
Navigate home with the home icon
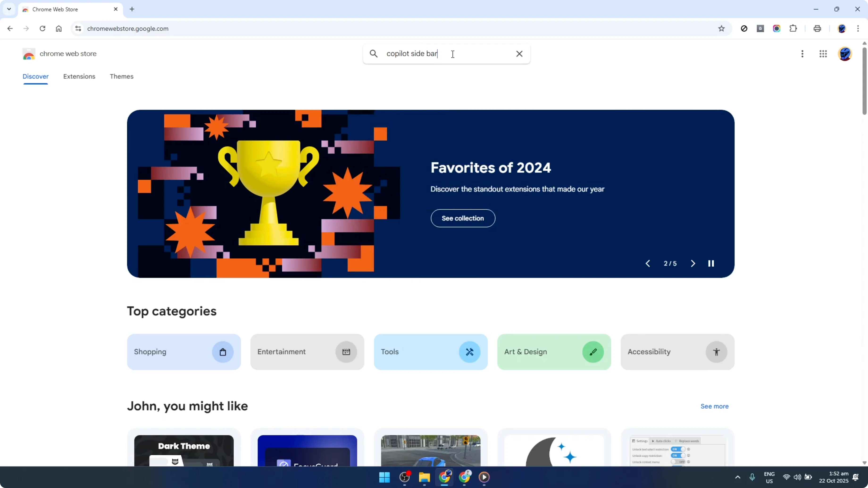59,29
